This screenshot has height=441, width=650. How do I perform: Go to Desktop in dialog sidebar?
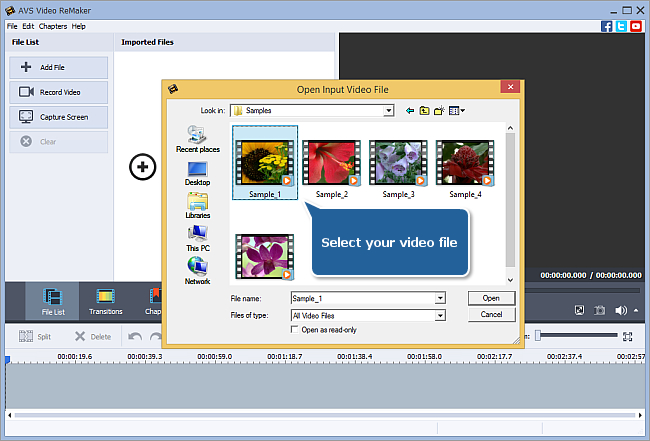pyautogui.click(x=197, y=174)
